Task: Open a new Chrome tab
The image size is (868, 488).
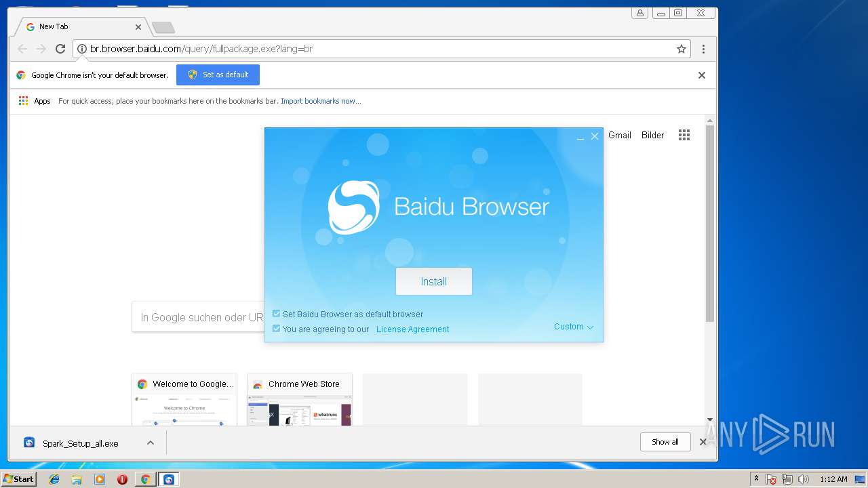Action: 163,27
